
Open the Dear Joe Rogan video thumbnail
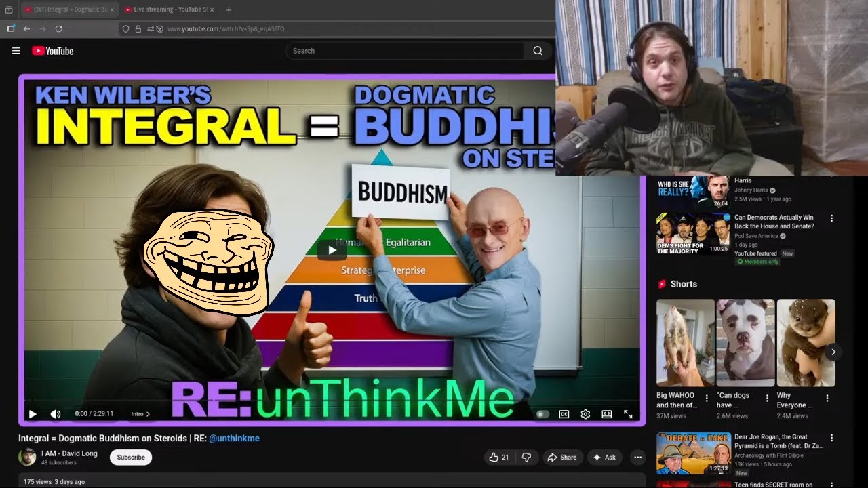click(693, 453)
